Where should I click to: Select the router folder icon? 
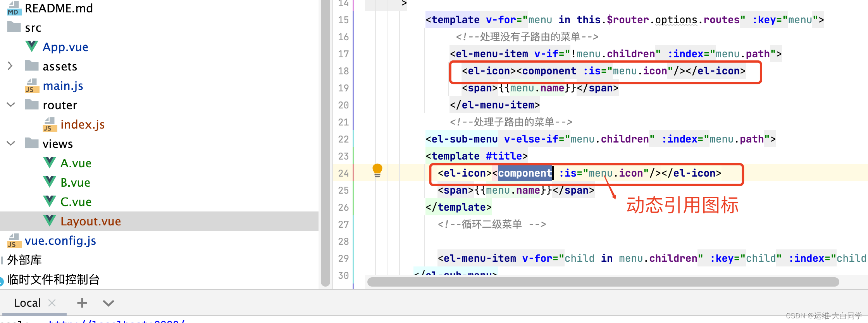[32, 105]
